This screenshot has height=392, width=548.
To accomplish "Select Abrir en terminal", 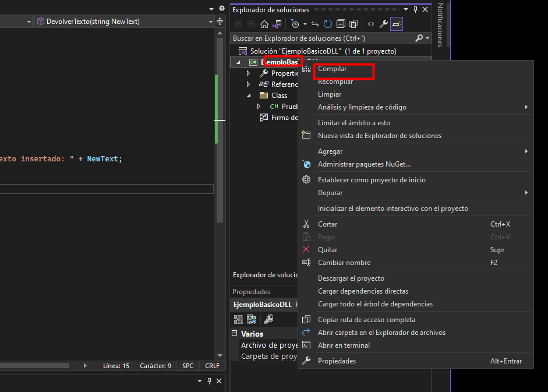I will click(x=344, y=345).
